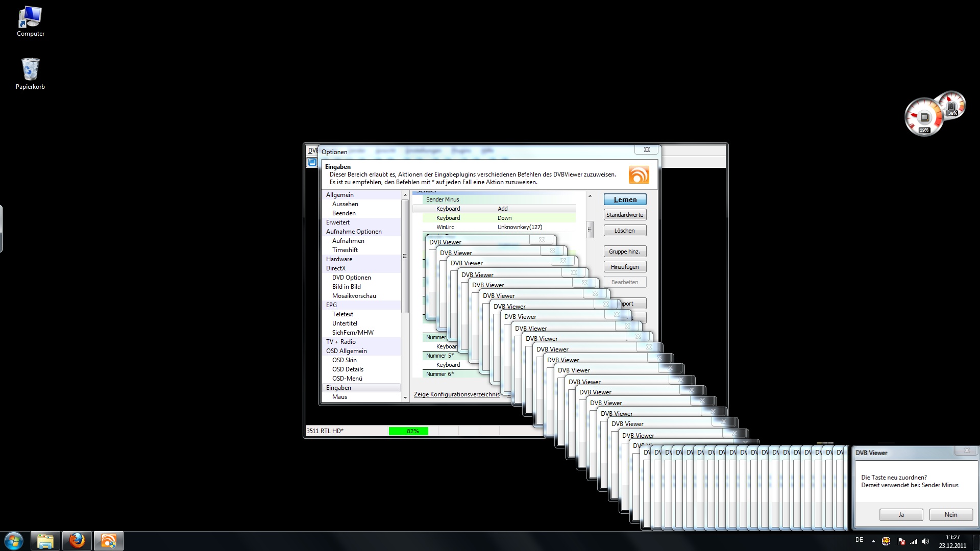Show hidden tray icons arrow
This screenshot has height=551, width=980.
(x=873, y=541)
